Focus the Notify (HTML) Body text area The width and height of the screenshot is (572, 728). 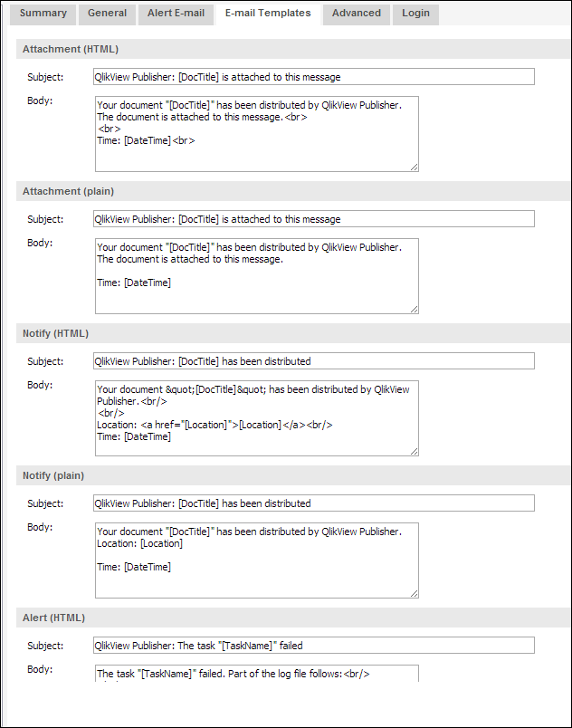[x=256, y=417]
